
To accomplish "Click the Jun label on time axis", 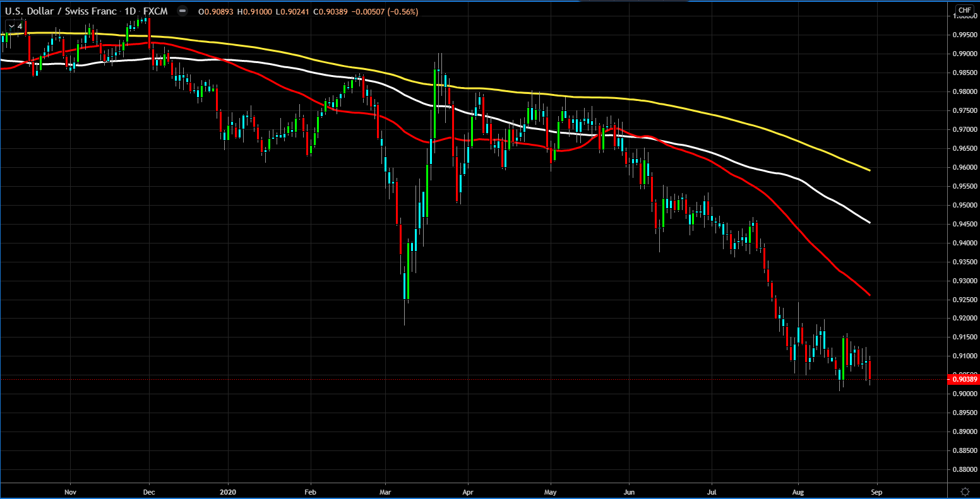I will coord(629,491).
